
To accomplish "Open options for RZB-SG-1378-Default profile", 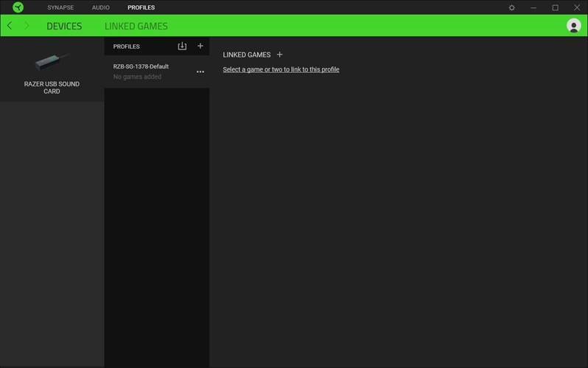I will pyautogui.click(x=200, y=72).
